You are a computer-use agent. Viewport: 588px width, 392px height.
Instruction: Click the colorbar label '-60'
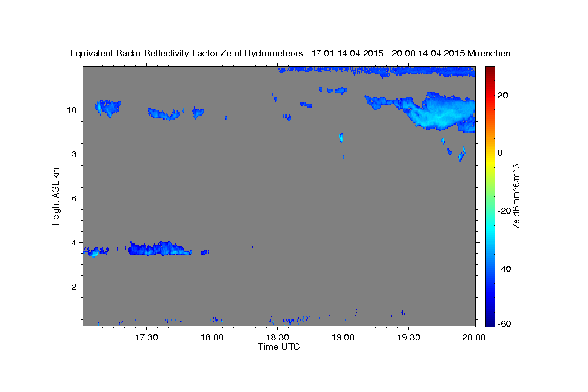point(504,324)
